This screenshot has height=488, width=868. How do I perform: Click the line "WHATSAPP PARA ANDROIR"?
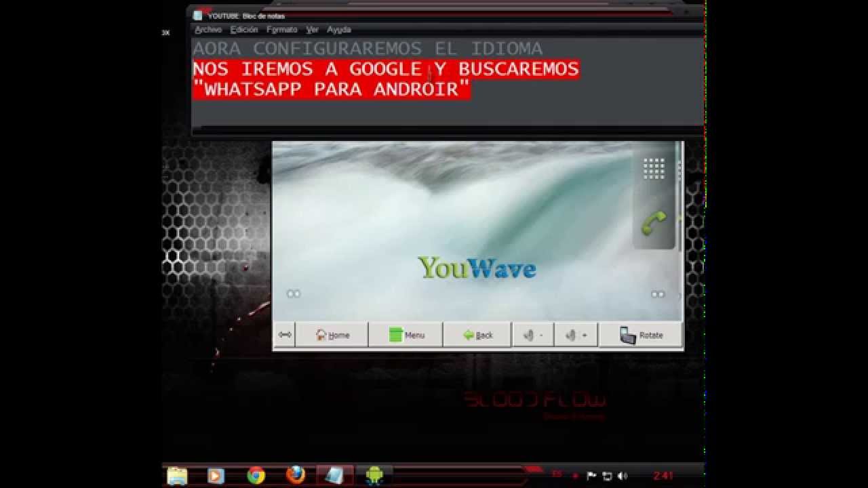click(x=332, y=89)
